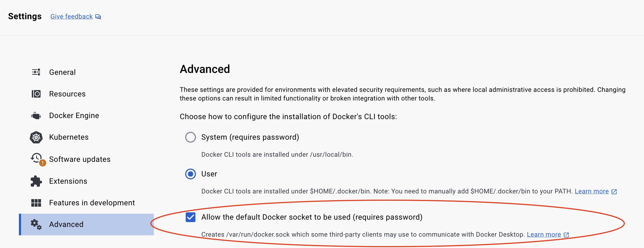Click the Software updates notification badge

[x=42, y=163]
